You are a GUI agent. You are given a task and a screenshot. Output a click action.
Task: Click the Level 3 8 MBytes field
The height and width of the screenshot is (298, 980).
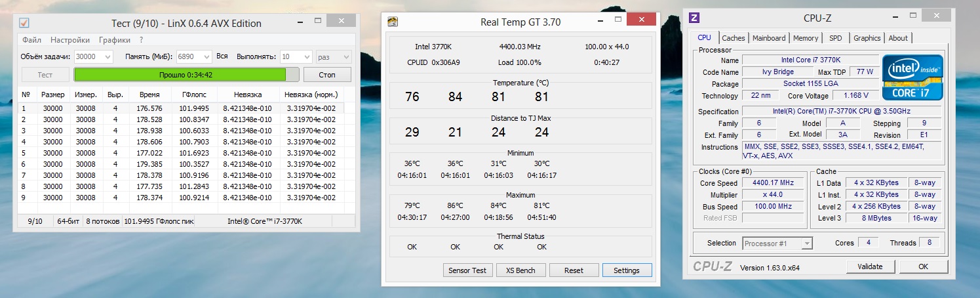coord(876,218)
